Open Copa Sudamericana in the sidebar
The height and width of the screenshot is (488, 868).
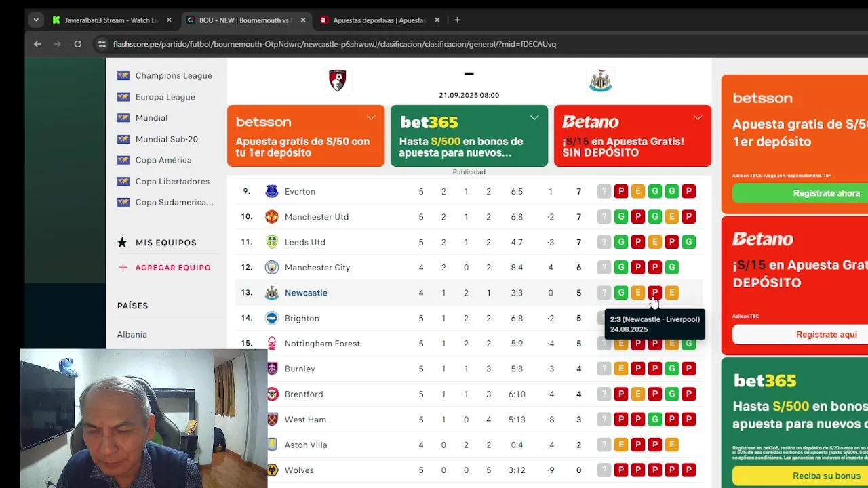[174, 202]
